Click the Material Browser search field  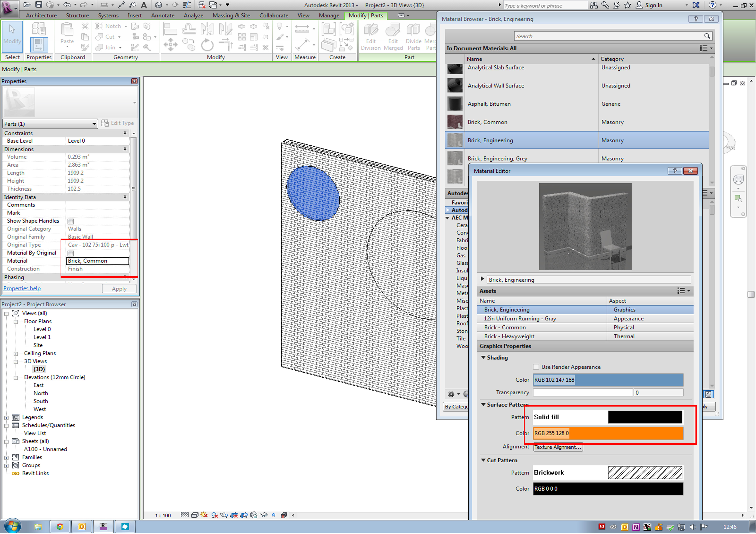[609, 36]
